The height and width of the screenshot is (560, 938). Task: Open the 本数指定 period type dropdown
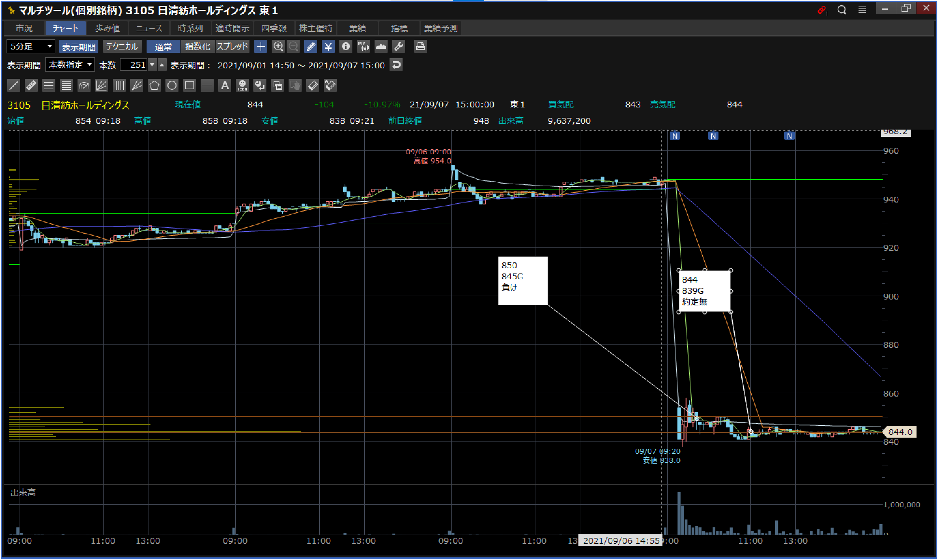70,65
